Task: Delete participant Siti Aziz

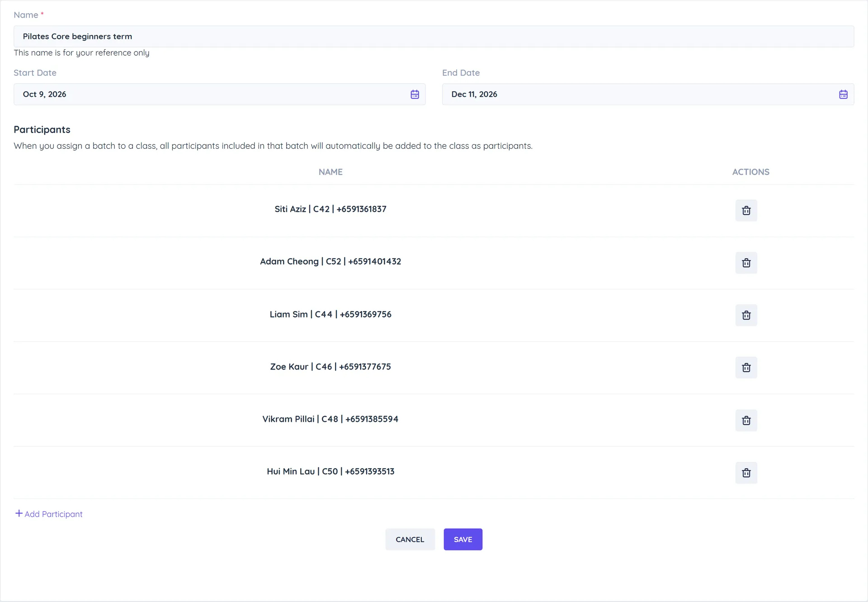Action: (x=746, y=210)
